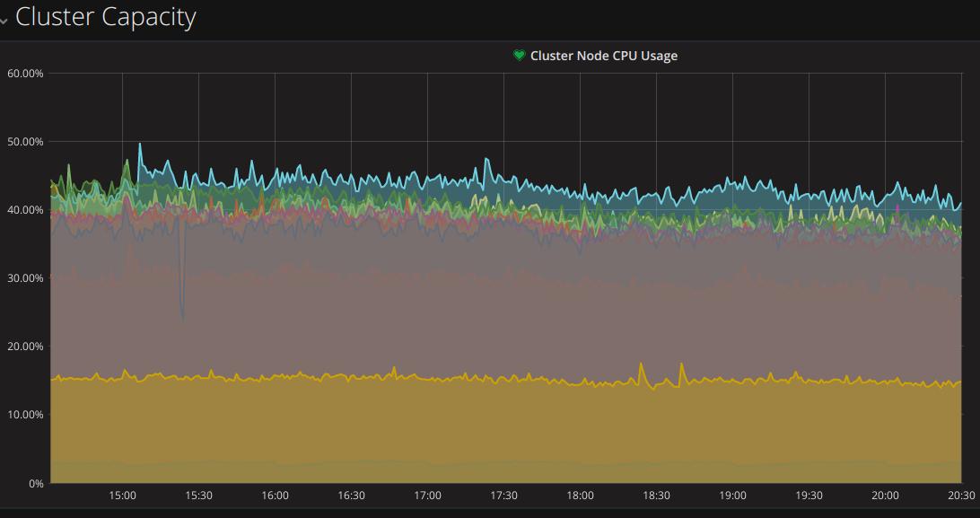Click the 40.00% y-axis label
Viewport: 980px width, 518px height.
click(x=25, y=210)
